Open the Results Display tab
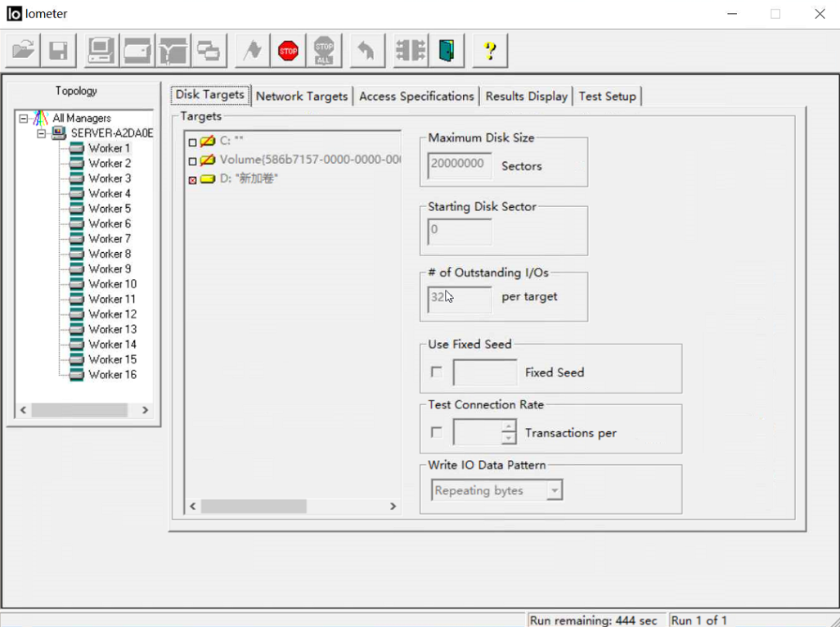The width and height of the screenshot is (840, 627). coord(526,97)
